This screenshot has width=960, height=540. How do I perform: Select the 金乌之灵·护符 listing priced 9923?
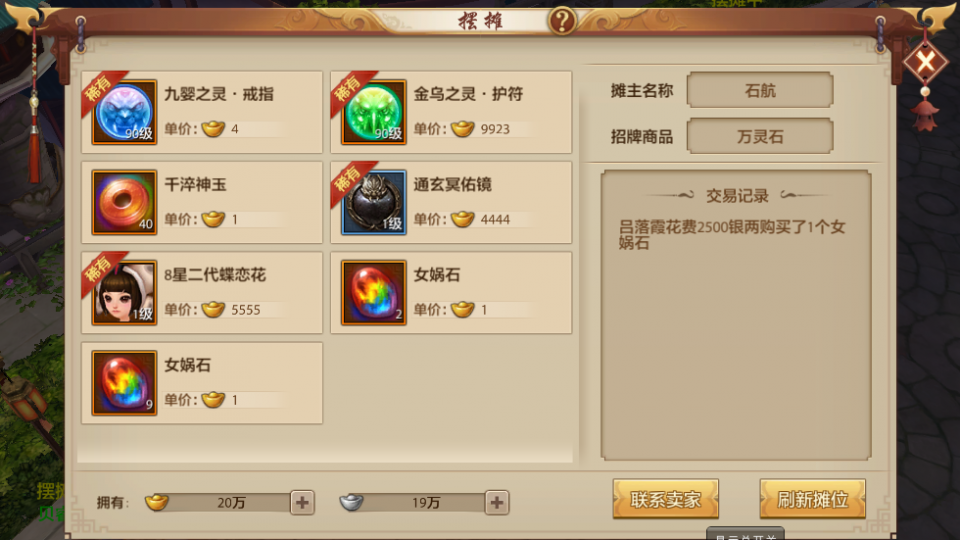[451, 112]
